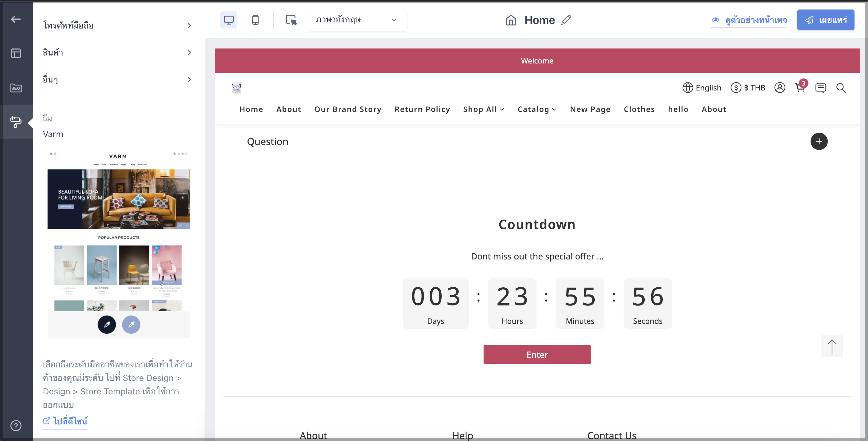Image resolution: width=868 pixels, height=441 pixels.
Task: Expand the อื่นๆ section
Action: point(117,79)
